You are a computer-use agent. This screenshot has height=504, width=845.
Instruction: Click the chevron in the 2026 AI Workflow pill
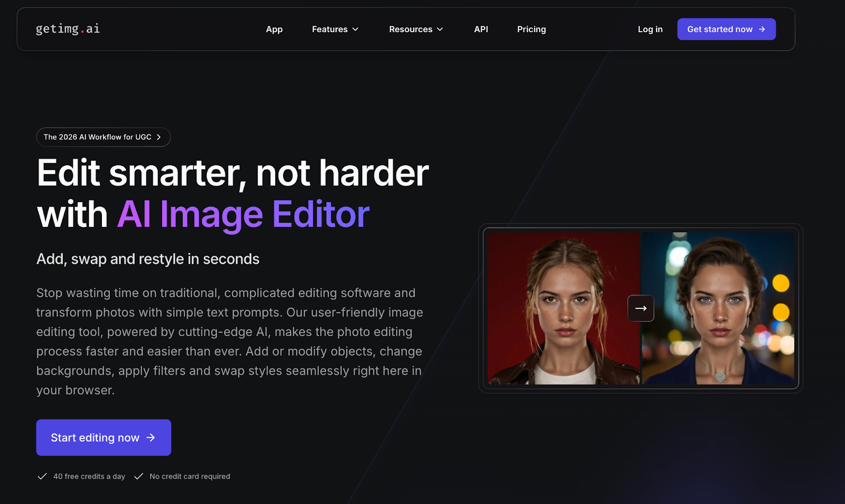158,137
